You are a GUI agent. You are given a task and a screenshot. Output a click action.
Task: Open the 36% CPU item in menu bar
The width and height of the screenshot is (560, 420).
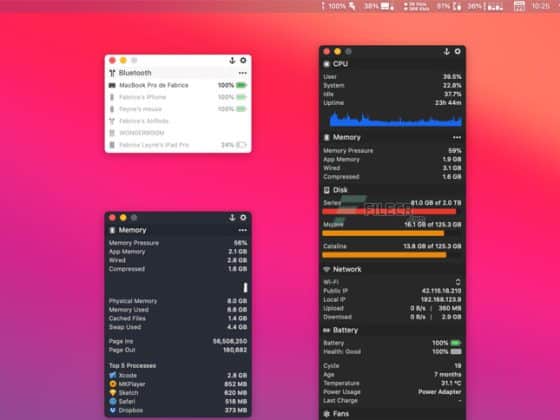click(485, 6)
